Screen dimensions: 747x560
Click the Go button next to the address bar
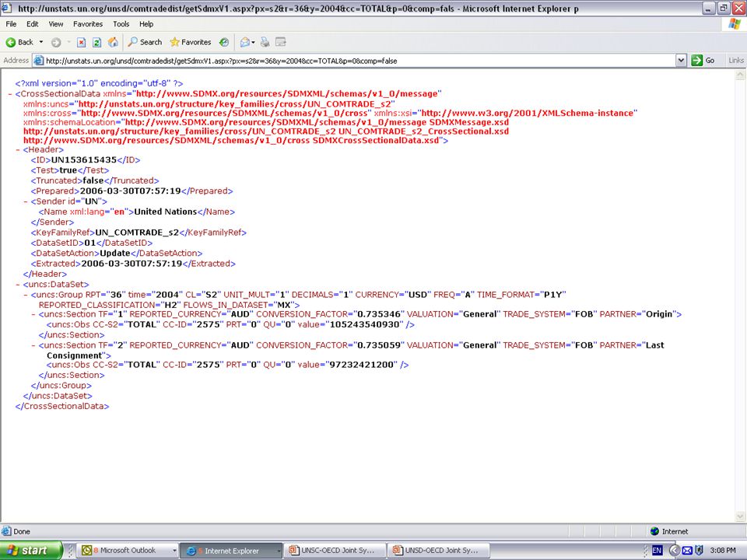coord(703,61)
